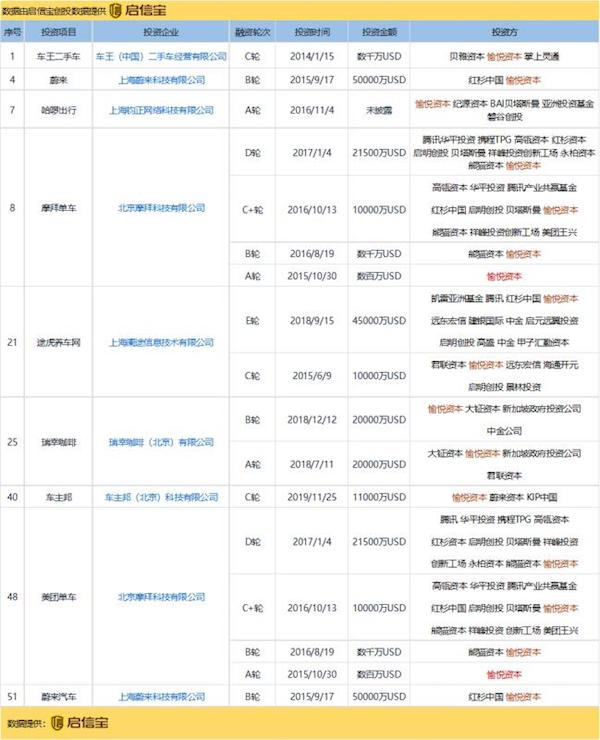Image resolution: width=600 pixels, height=740 pixels.
Task: Click the serial number 25 cell
Action: tap(12, 442)
